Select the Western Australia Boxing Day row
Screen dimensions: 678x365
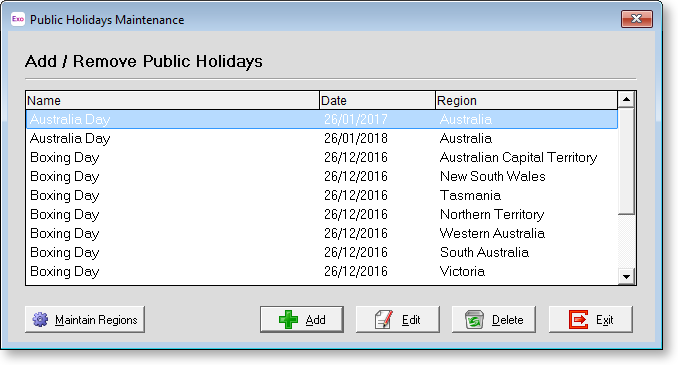pos(322,234)
